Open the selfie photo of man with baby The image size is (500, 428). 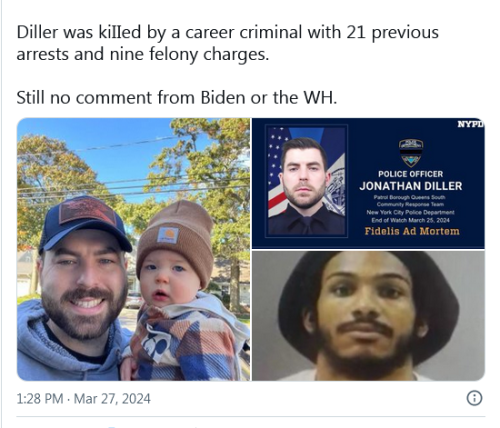coord(133,249)
